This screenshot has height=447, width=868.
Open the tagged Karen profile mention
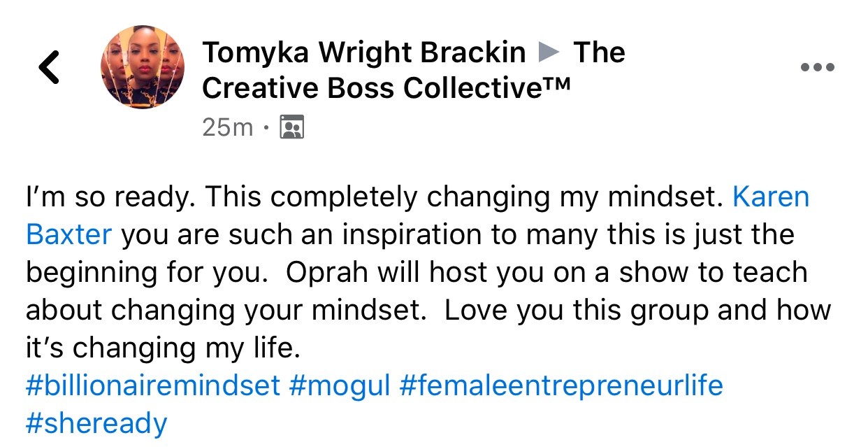[x=770, y=197]
